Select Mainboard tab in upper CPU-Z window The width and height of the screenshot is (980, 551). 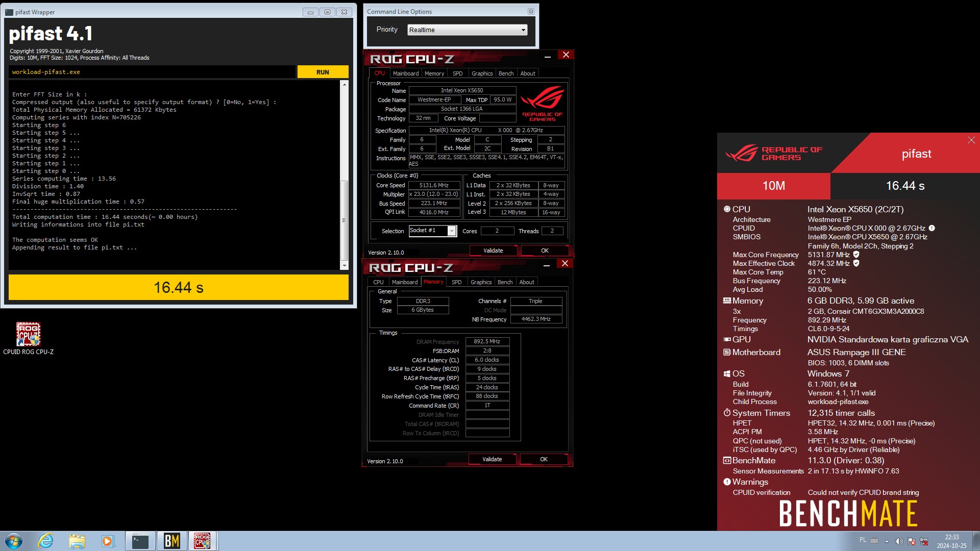click(x=405, y=73)
